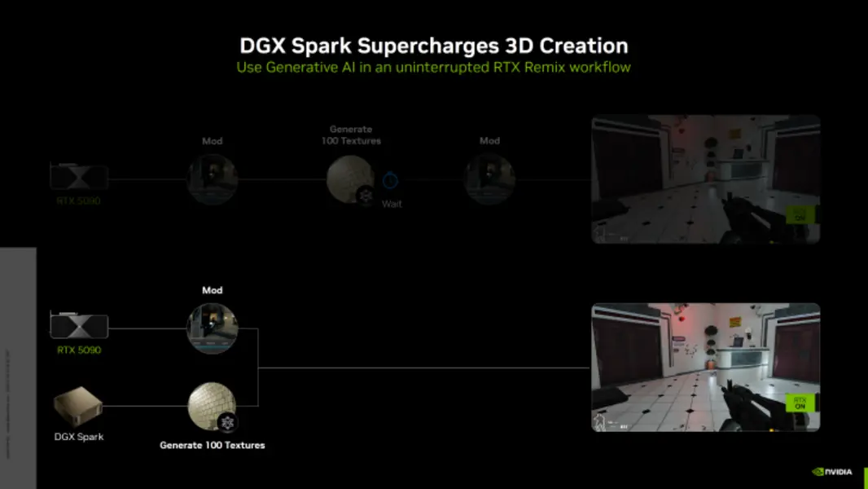Select the first Mod step icon in top workflow

coord(212,178)
